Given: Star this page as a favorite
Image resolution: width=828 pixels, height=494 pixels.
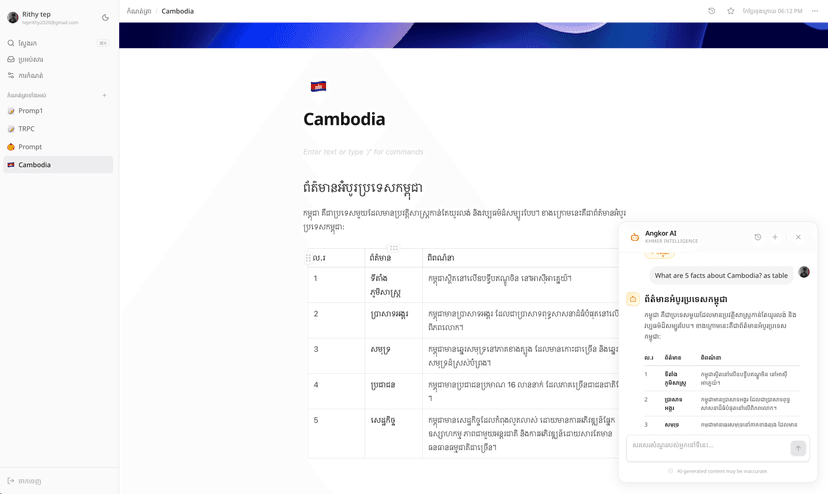Looking at the screenshot, I should coord(731,11).
